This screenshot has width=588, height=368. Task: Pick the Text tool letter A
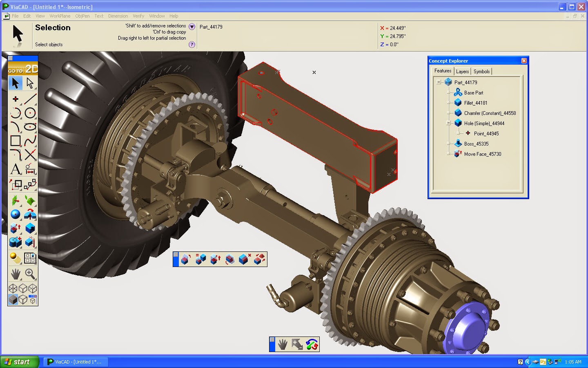[x=16, y=169]
